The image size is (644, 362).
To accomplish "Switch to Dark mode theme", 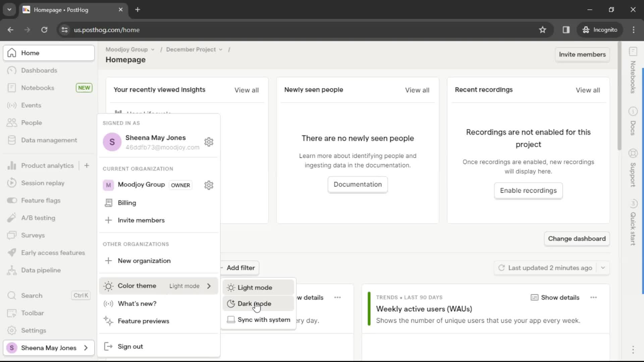I will (258, 304).
